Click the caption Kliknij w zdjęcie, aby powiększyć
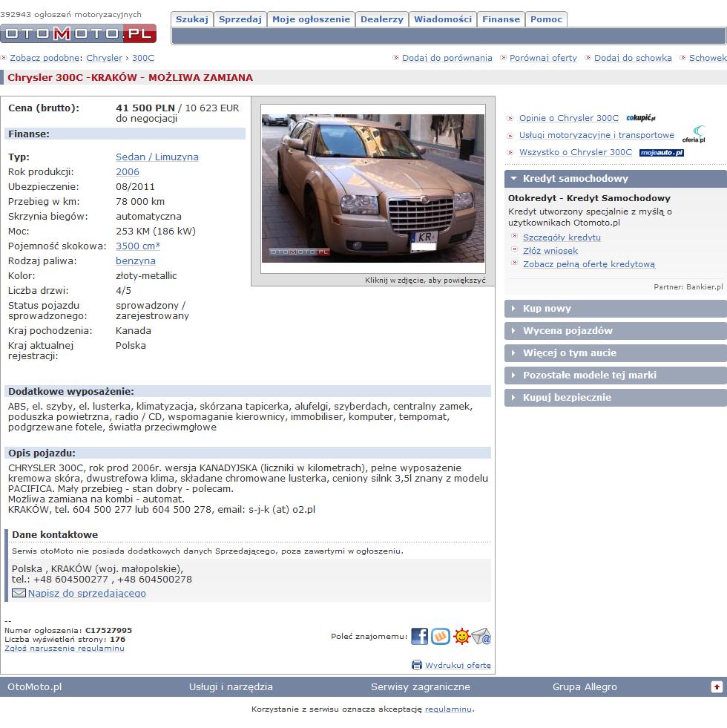The height and width of the screenshot is (728, 727). (x=425, y=281)
